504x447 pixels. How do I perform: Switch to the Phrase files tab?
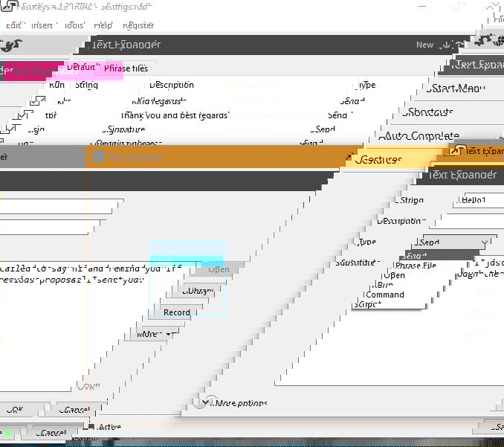click(126, 68)
